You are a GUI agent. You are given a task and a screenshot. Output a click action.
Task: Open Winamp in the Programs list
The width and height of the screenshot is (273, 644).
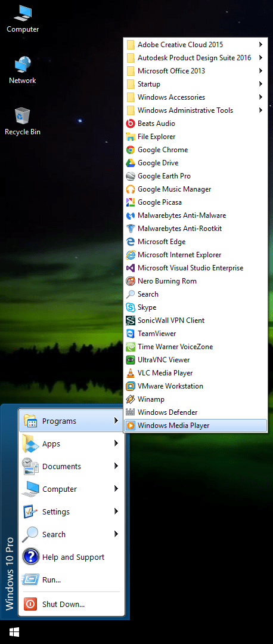196,399
